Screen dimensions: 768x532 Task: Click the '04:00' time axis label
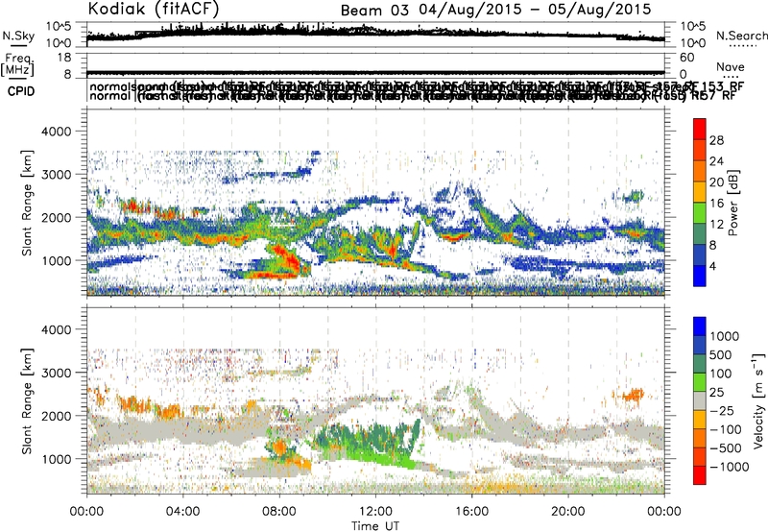[183, 512]
